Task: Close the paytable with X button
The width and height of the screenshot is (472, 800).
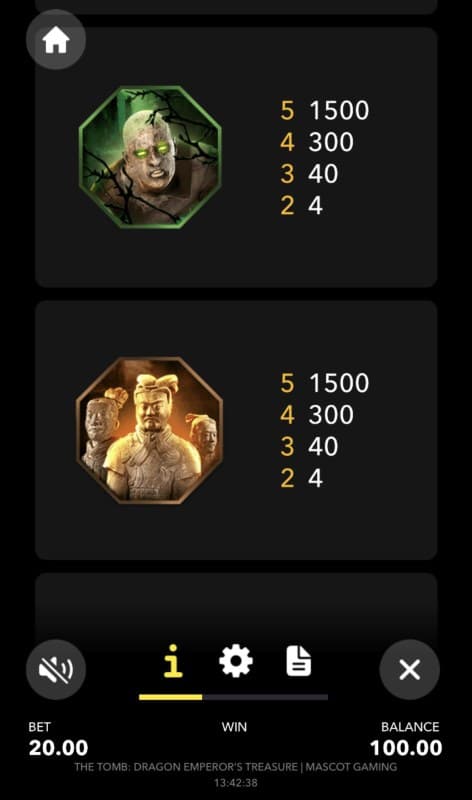Action: pyautogui.click(x=409, y=669)
